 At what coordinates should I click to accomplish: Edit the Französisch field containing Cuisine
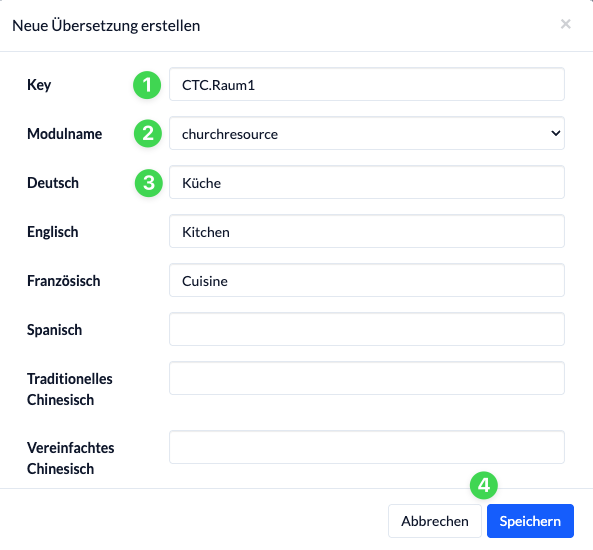pos(367,280)
